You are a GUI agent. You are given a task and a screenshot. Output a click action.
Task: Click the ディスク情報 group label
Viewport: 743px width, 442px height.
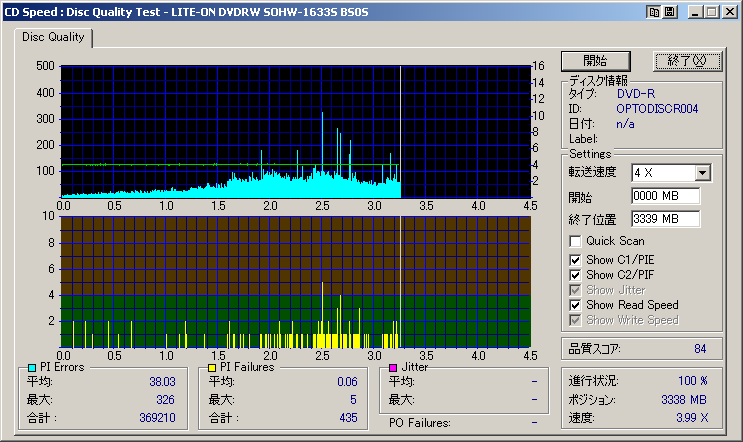[x=598, y=80]
